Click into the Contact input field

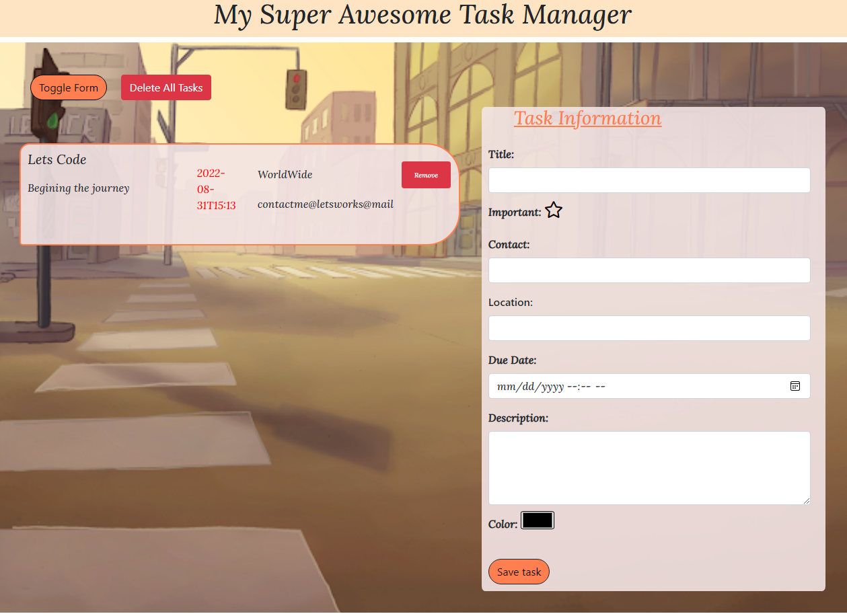coord(649,270)
